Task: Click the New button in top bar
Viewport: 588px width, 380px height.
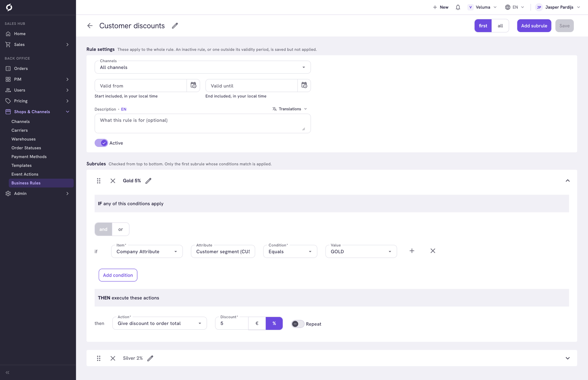Action: click(441, 7)
